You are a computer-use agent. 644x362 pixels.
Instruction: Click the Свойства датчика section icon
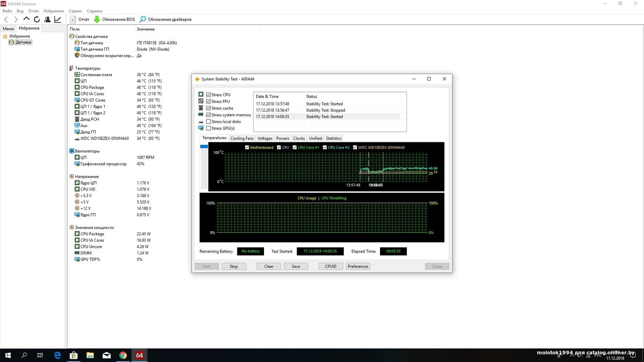pyautogui.click(x=72, y=36)
